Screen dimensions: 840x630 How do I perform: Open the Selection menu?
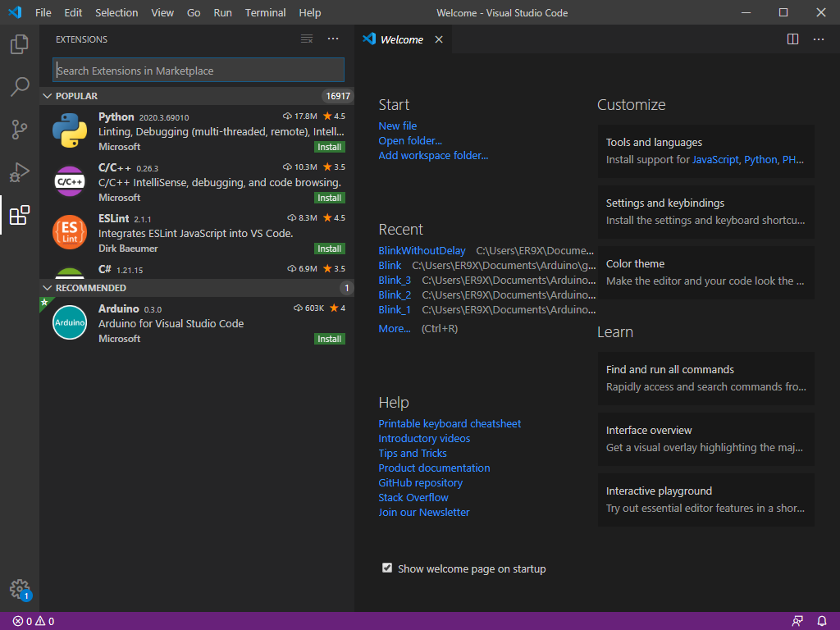tap(116, 13)
